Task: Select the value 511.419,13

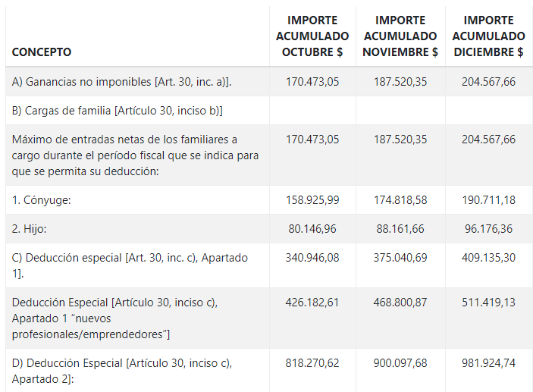Action: pyautogui.click(x=488, y=303)
